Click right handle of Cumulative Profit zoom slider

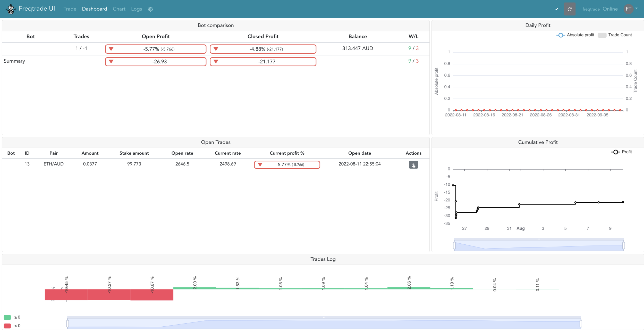click(x=623, y=245)
